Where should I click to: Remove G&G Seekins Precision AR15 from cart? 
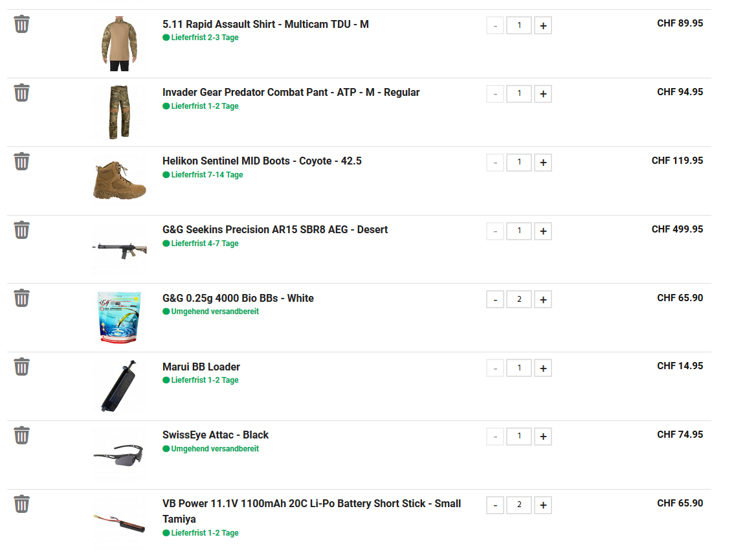click(22, 230)
